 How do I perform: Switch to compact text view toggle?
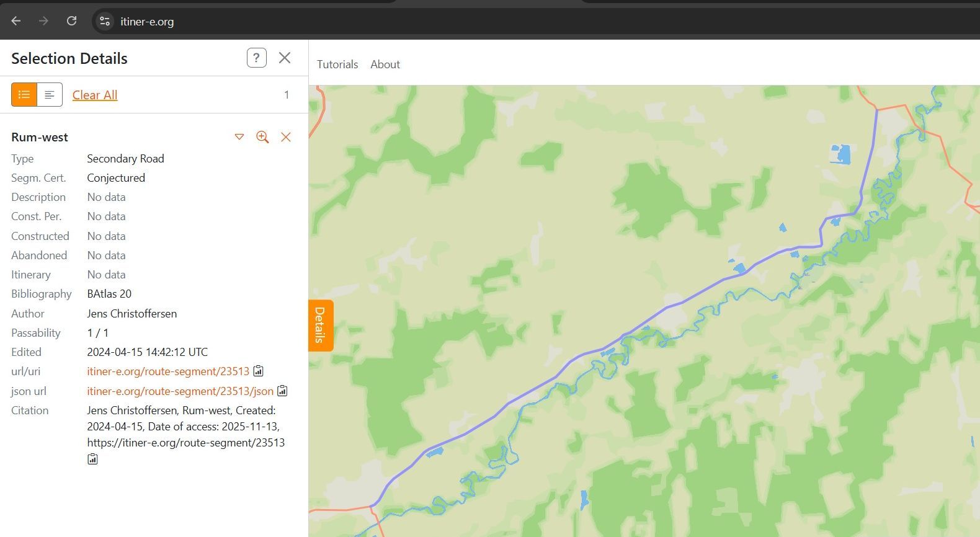tap(50, 95)
